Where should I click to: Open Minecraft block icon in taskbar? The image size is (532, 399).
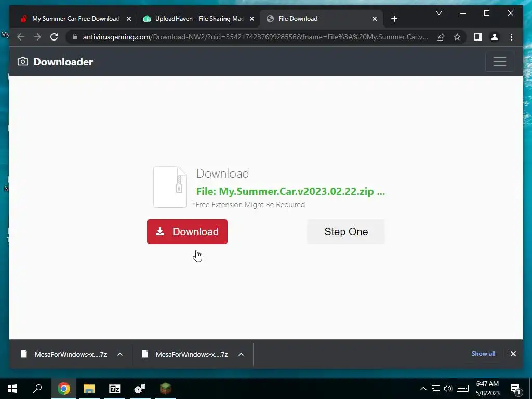click(166, 389)
